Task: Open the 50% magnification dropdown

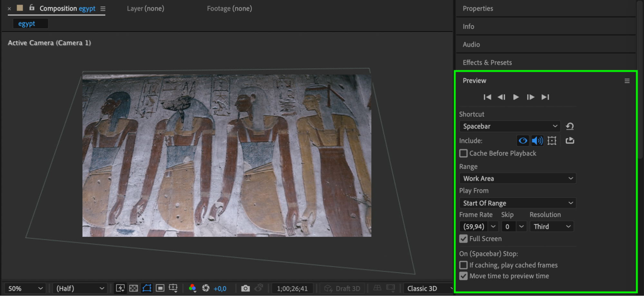Action: [25, 289]
